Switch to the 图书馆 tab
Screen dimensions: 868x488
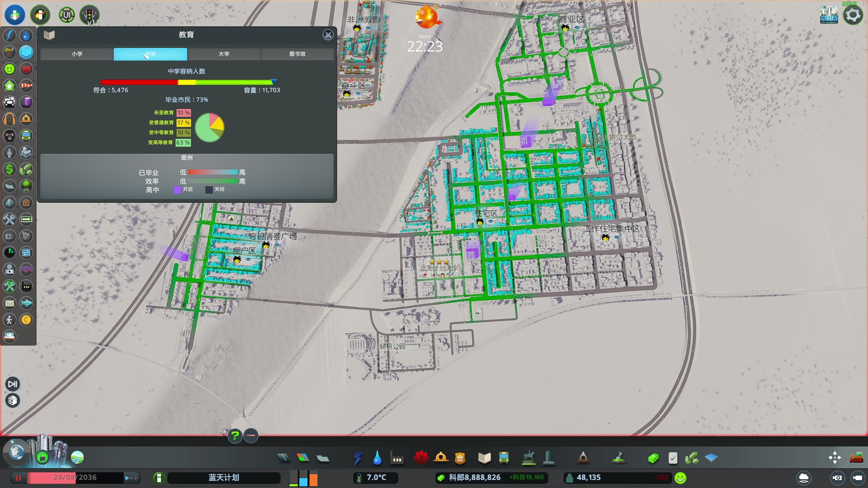pos(297,54)
